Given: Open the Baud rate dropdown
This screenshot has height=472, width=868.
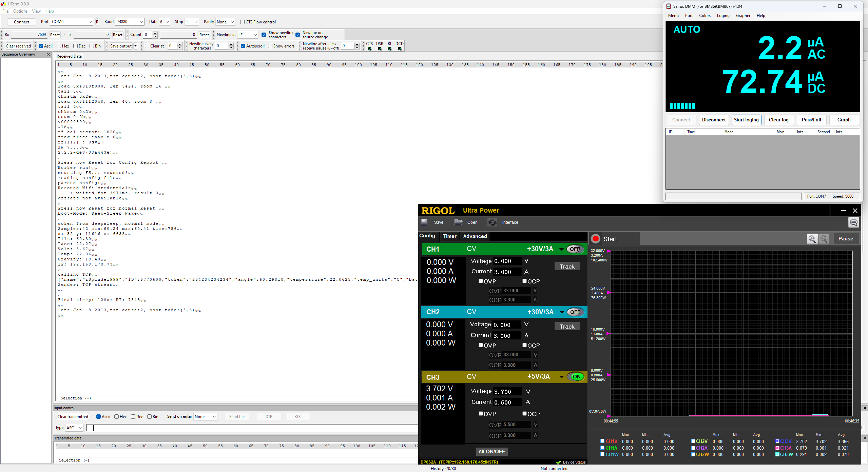Looking at the screenshot, I should 141,22.
